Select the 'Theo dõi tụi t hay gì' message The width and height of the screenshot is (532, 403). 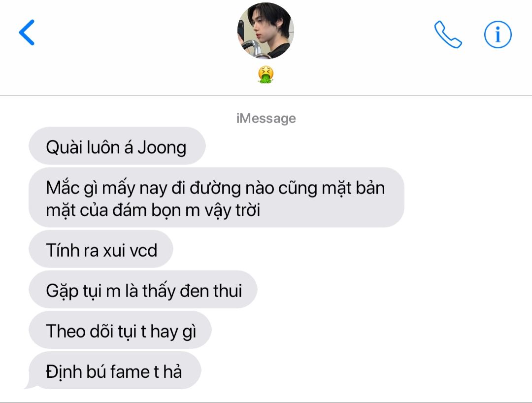click(120, 330)
